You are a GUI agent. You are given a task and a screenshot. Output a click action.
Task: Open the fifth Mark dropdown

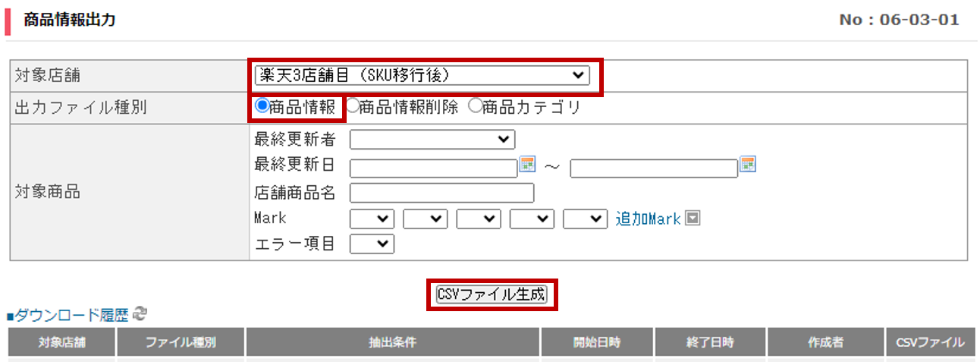(586, 219)
